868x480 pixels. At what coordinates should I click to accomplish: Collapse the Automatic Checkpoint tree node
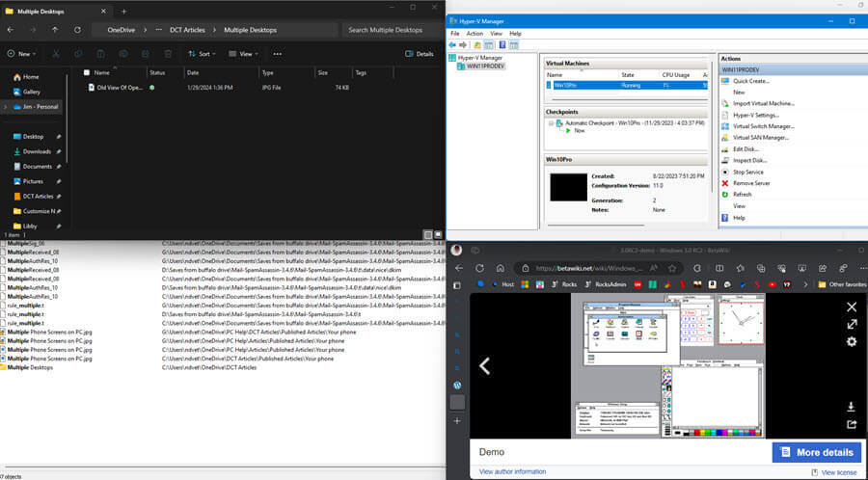(551, 122)
